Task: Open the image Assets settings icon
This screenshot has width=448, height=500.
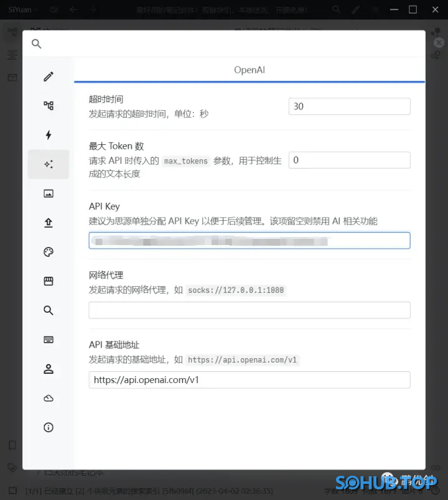Action: [49, 193]
